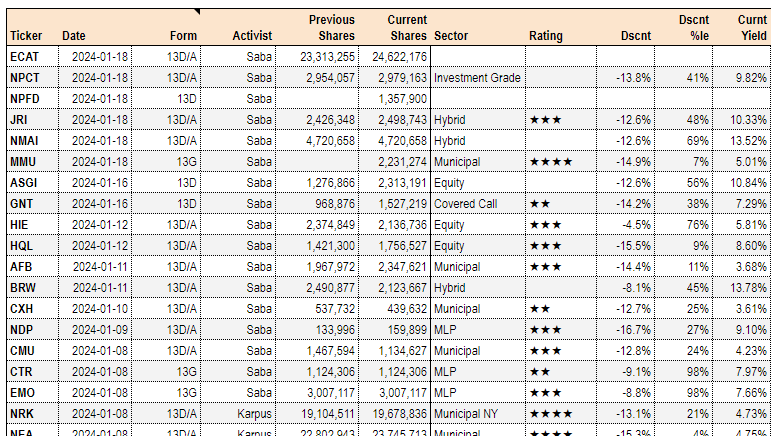Click the Date column header
Image resolution: width=773 pixels, height=436 pixels.
tap(74, 36)
